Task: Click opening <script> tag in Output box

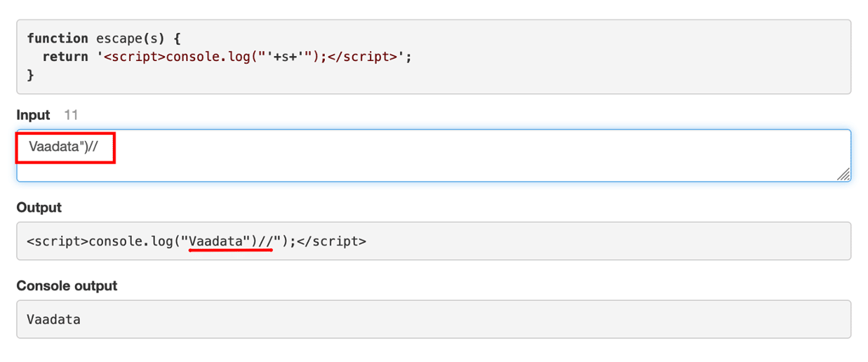Action: click(x=58, y=241)
